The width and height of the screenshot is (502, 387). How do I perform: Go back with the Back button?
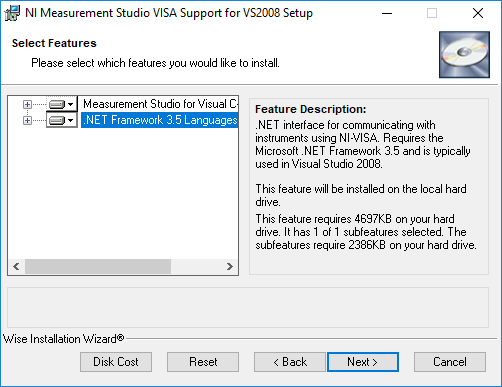(290, 362)
